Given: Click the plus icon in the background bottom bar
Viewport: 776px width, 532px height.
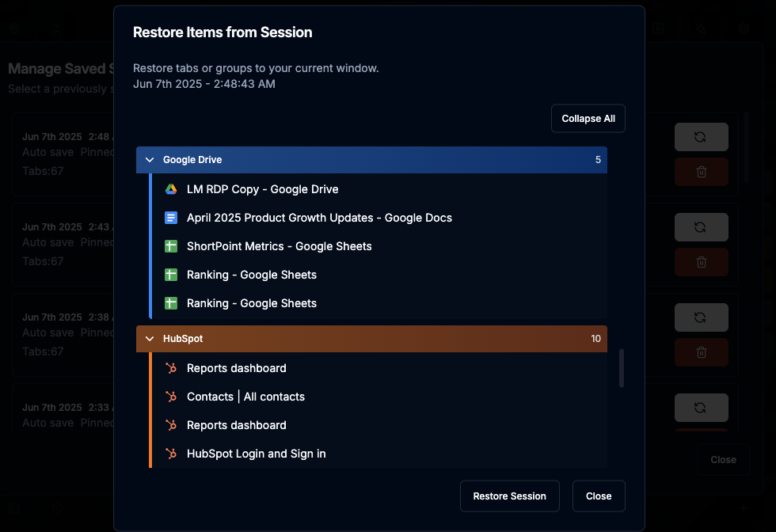Looking at the screenshot, I should coord(744,508).
